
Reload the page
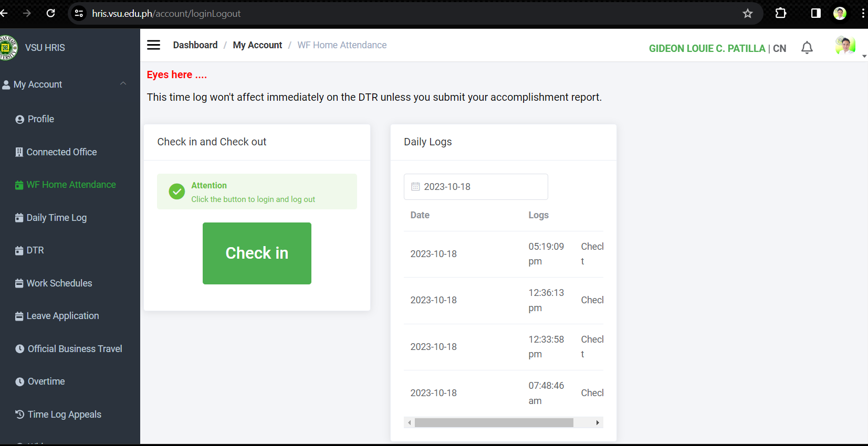51,14
